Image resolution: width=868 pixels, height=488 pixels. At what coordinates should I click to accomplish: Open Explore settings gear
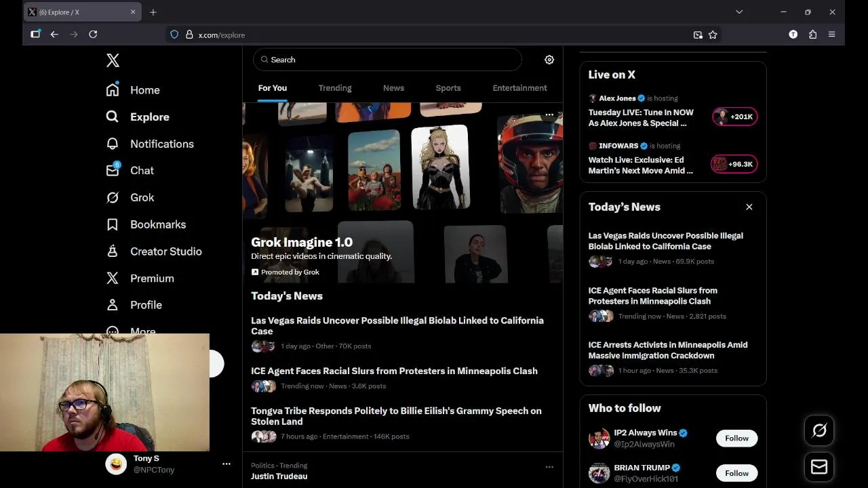pos(549,60)
